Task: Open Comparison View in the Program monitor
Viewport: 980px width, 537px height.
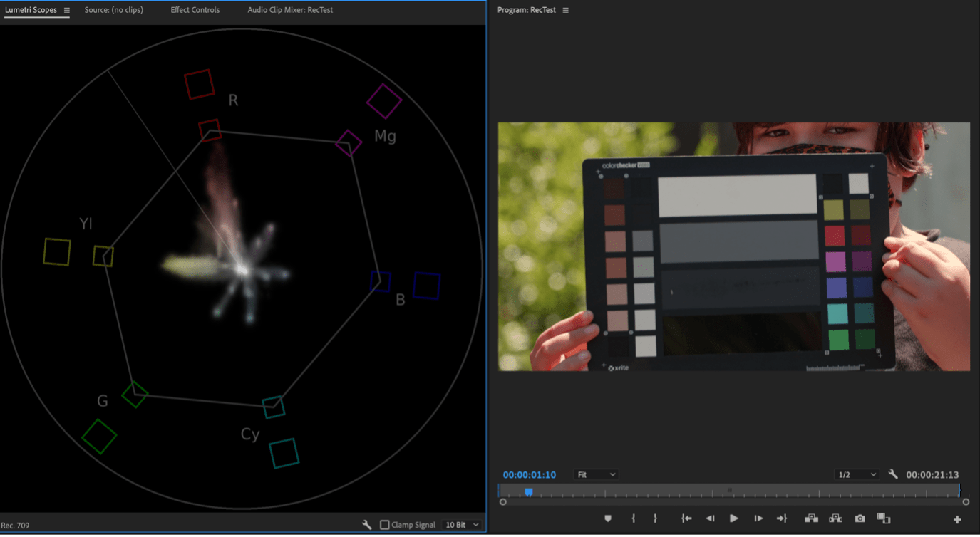Action: pos(884,518)
